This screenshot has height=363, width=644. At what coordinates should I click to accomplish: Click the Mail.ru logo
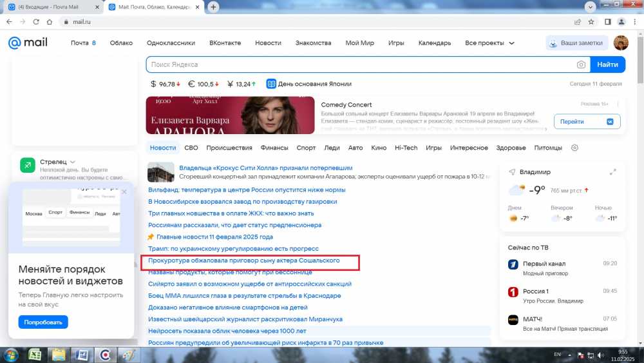(28, 43)
